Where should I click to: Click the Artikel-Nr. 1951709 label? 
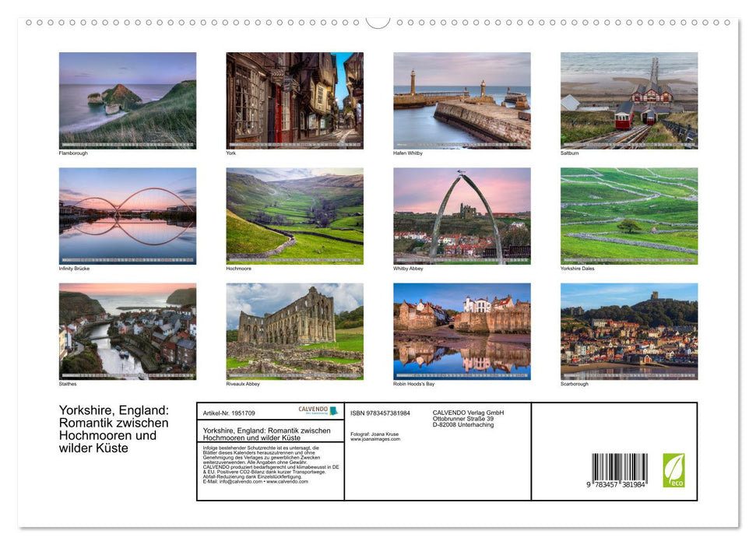point(229,413)
